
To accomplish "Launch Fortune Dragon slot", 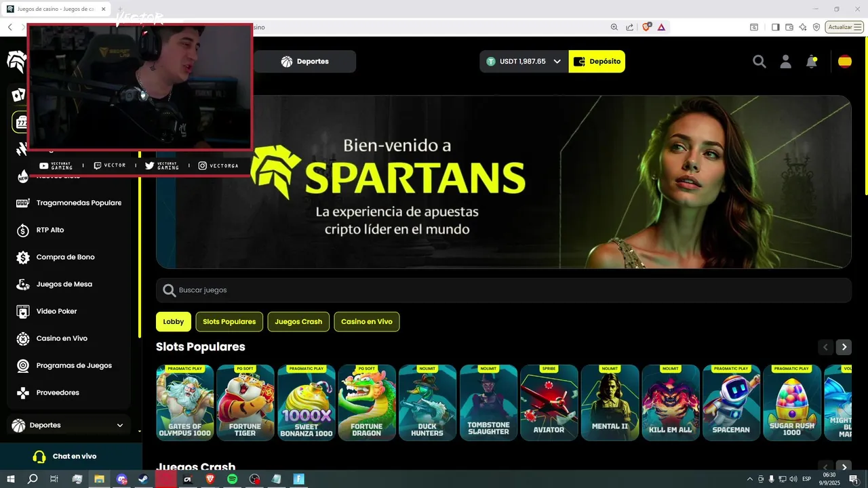I will point(367,403).
